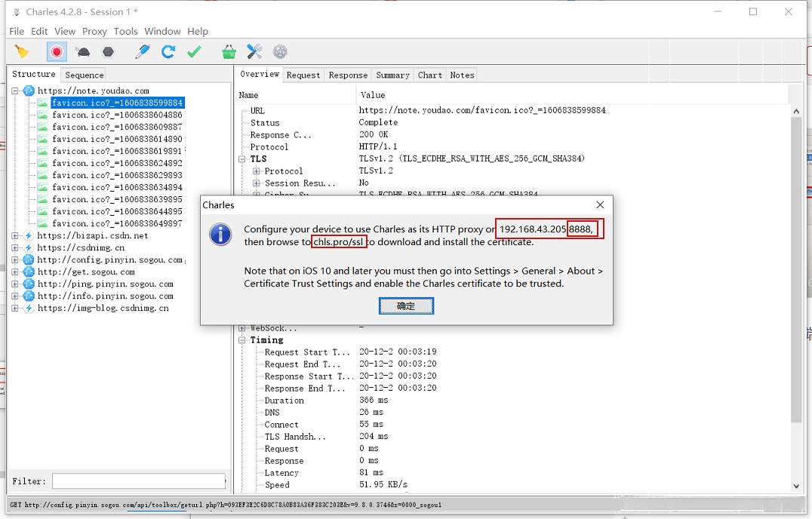Open the View menu
This screenshot has height=519, width=812.
tap(65, 32)
